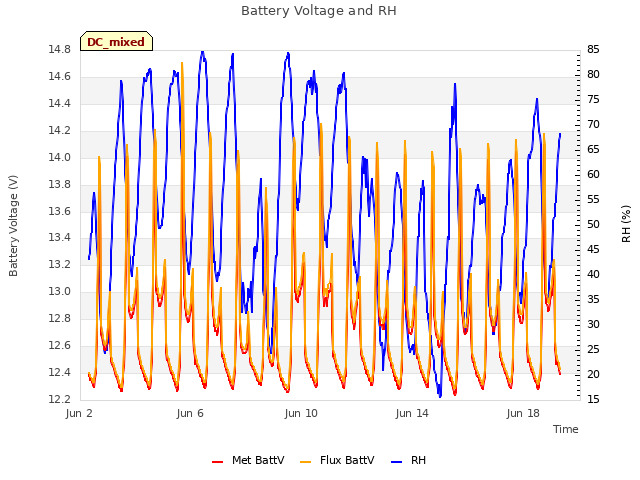Click the 20 RH tick label
This screenshot has height=480, width=640.
click(x=593, y=374)
